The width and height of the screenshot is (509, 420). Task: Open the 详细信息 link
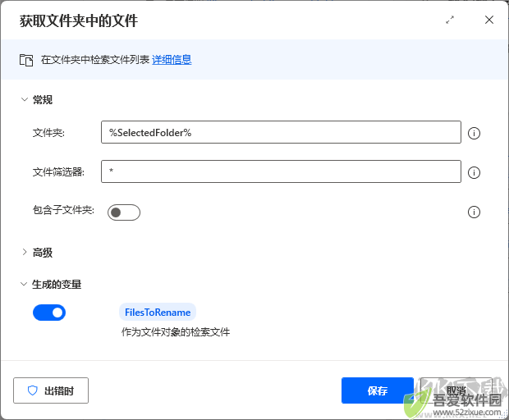coord(172,60)
